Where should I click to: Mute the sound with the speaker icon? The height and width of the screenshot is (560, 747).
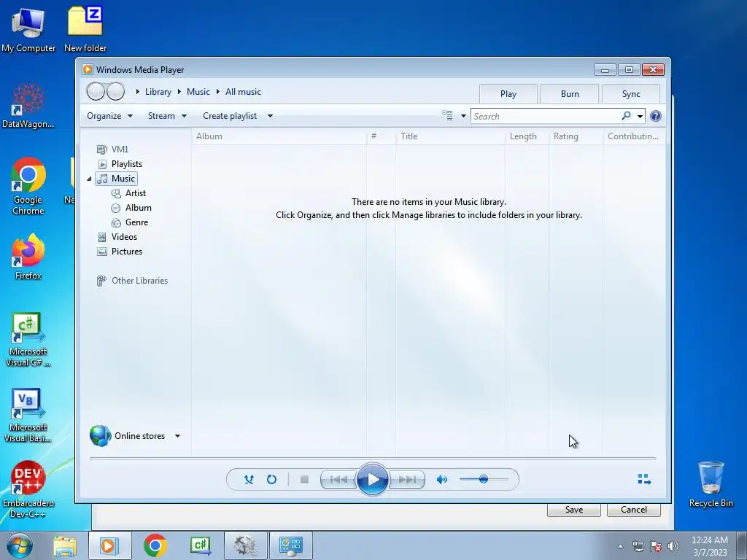tap(441, 480)
